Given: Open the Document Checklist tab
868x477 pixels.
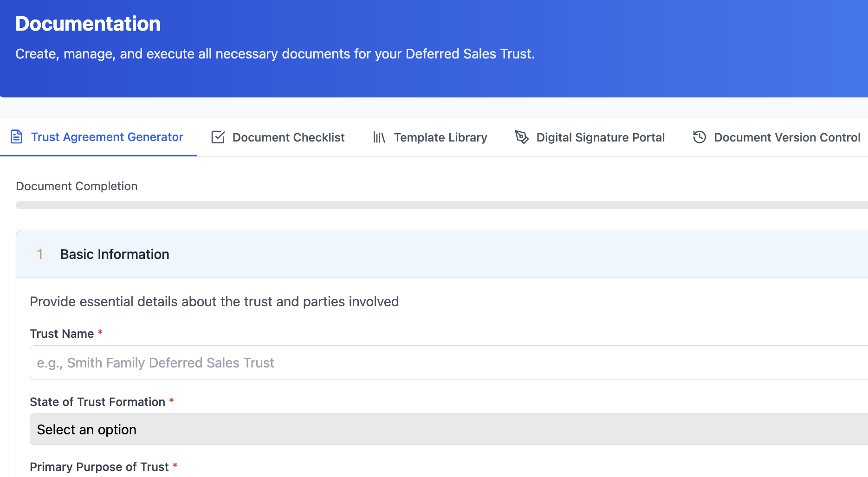Looking at the screenshot, I should pos(288,137).
